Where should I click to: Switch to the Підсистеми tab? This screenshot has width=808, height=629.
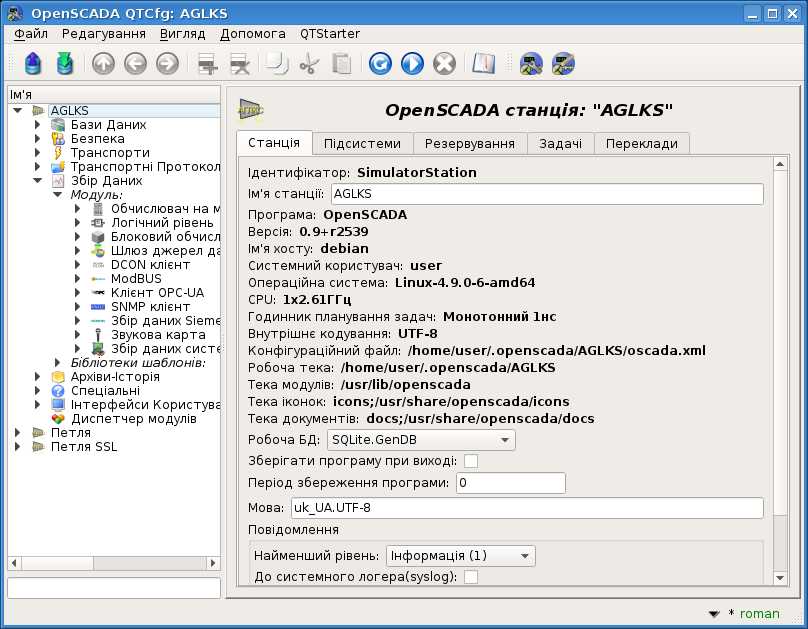(362, 144)
